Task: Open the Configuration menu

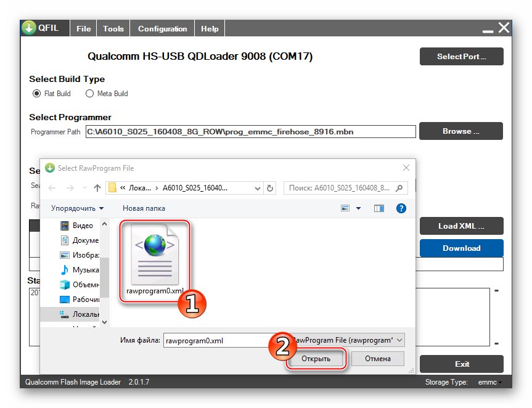Action: tap(162, 29)
